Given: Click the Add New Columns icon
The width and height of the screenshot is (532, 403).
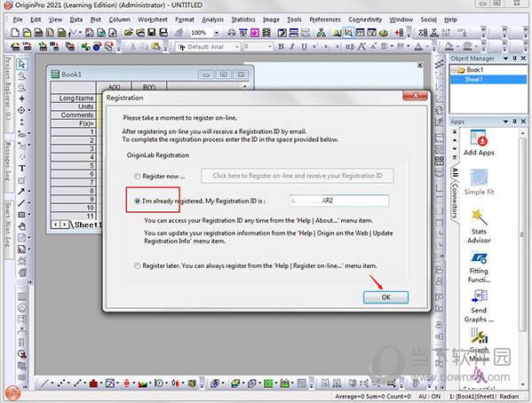Looking at the screenshot, I should click(399, 33).
